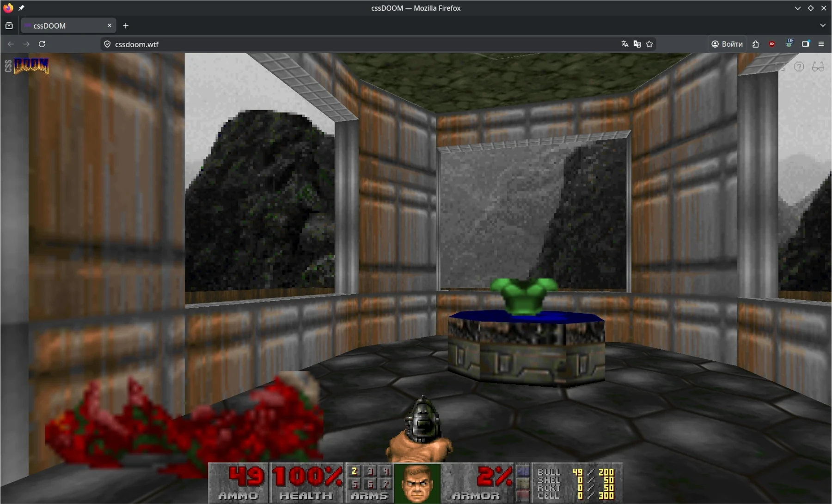Screen dimensions: 832x504
Task: Open the uBlock Origin extension icon
Action: pos(772,44)
